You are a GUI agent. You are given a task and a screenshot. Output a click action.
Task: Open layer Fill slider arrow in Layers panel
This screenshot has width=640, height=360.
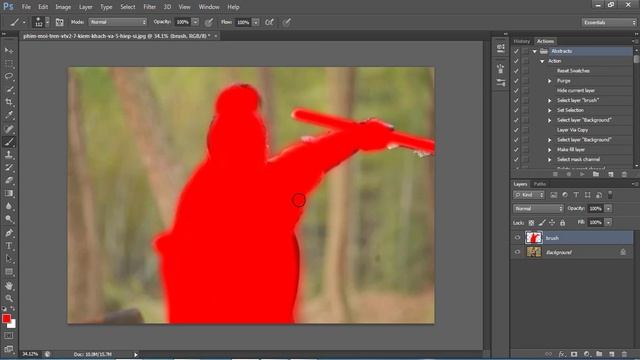[x=608, y=222]
